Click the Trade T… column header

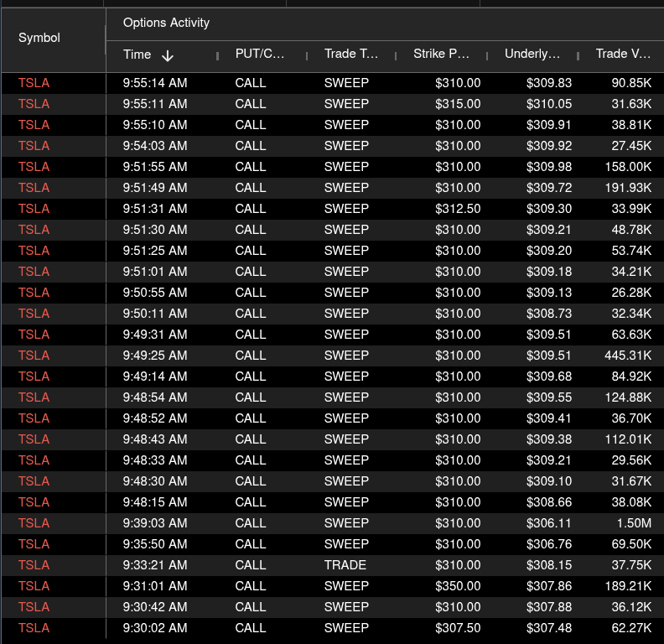tap(351, 54)
